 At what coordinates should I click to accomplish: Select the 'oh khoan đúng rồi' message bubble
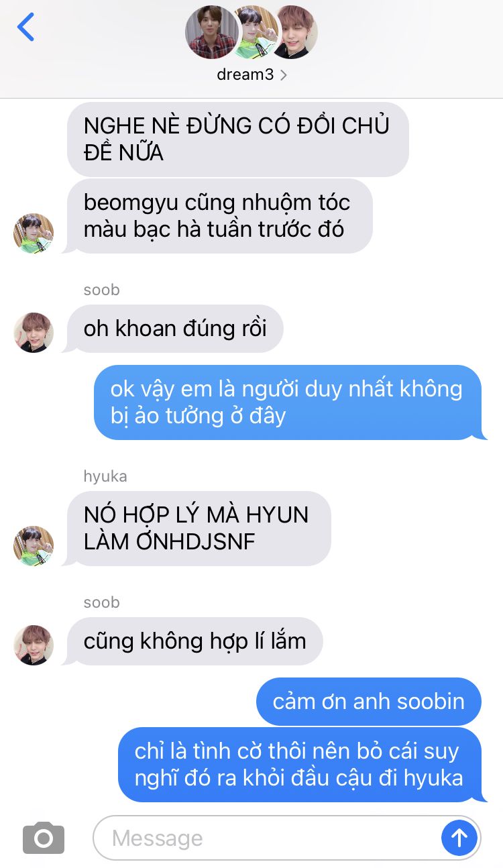pos(175,329)
